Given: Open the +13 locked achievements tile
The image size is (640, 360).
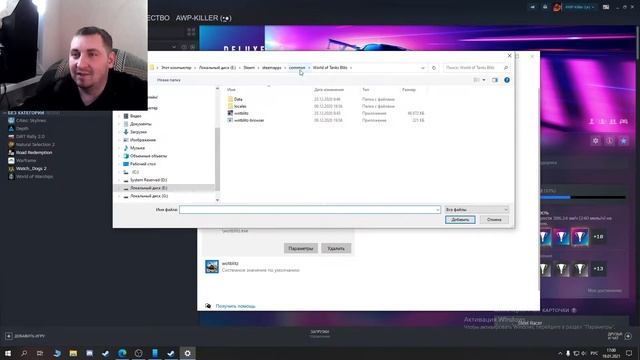Looking at the screenshot, I should 598,269.
